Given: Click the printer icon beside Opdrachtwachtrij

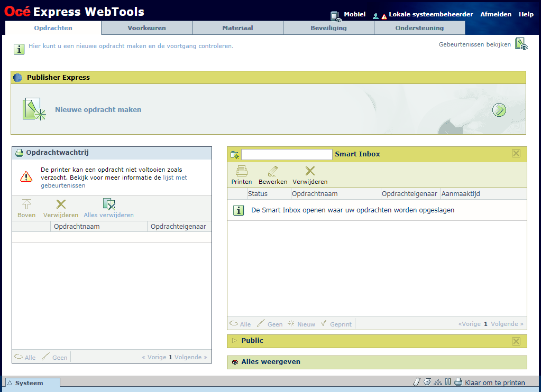Looking at the screenshot, I should tap(20, 153).
